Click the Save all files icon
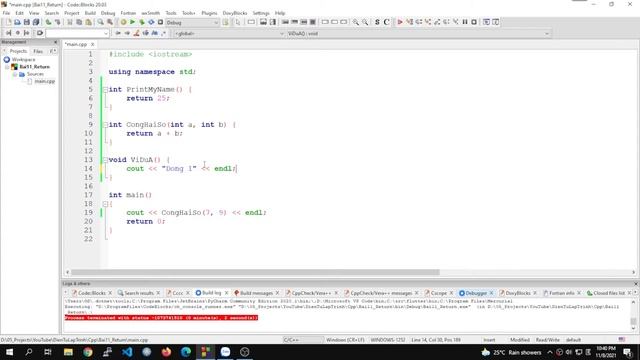 click(36, 22)
